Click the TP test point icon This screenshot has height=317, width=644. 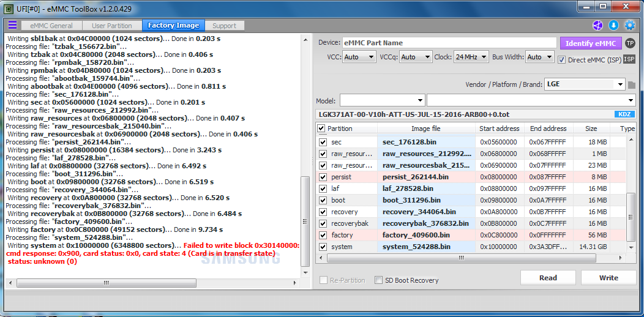(x=630, y=43)
